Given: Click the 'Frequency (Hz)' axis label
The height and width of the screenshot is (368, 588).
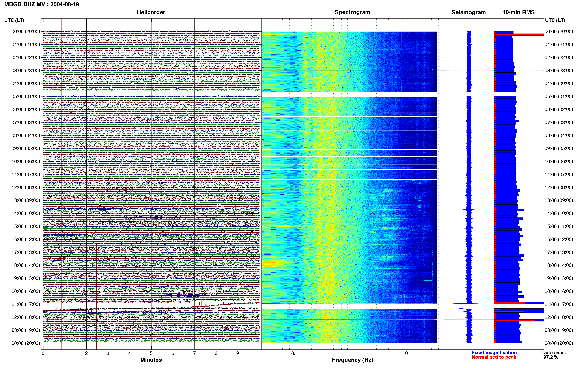Looking at the screenshot, I should 352,360.
